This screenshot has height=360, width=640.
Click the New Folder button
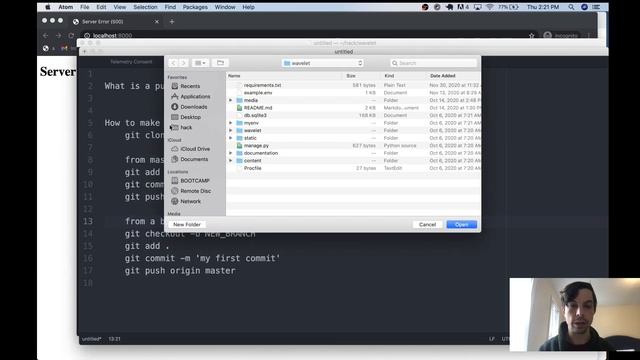point(187,224)
